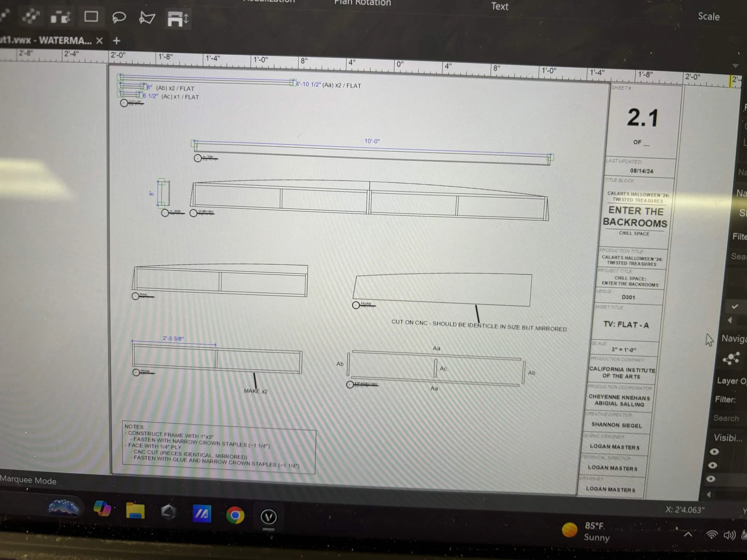The width and height of the screenshot is (747, 560).
Task: Click the Navigation palette network icon
Action: [731, 358]
